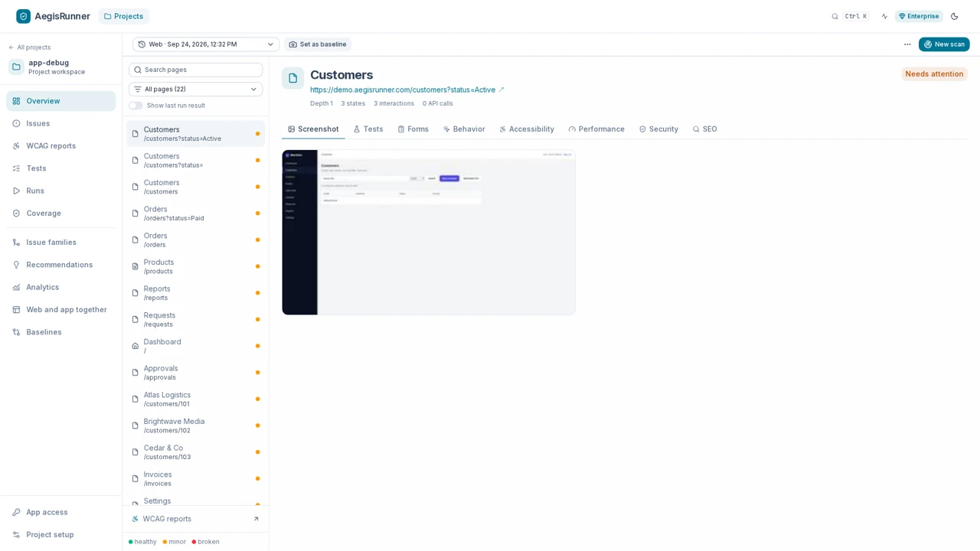The image size is (980, 551).
Task: Click the Enterprise plan badge
Action: (x=919, y=16)
